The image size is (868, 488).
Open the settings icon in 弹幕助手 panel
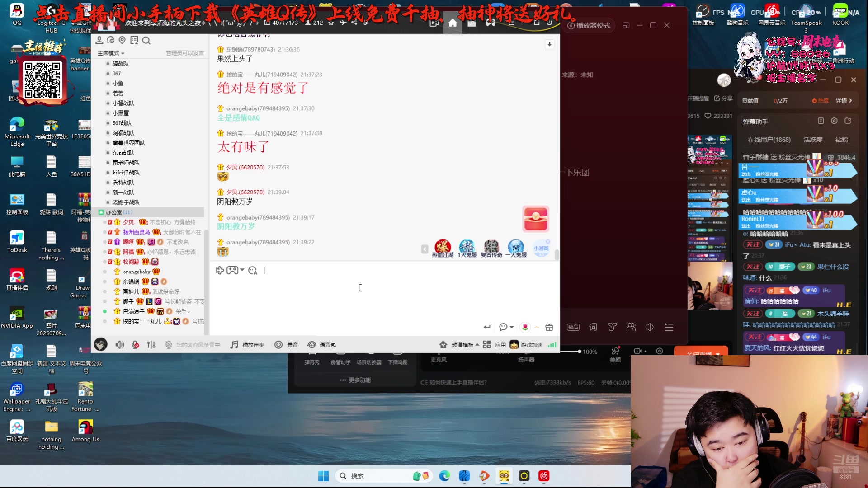click(834, 121)
